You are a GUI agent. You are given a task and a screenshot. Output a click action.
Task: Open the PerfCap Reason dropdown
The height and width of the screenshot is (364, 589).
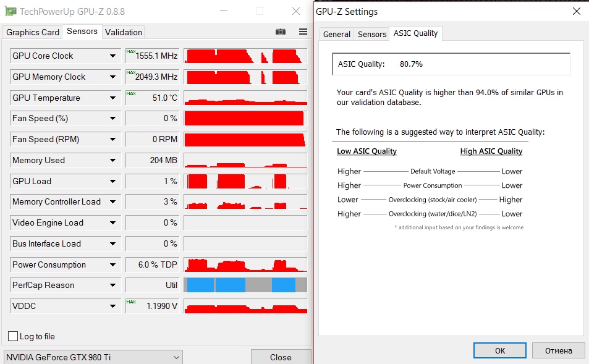tap(112, 285)
